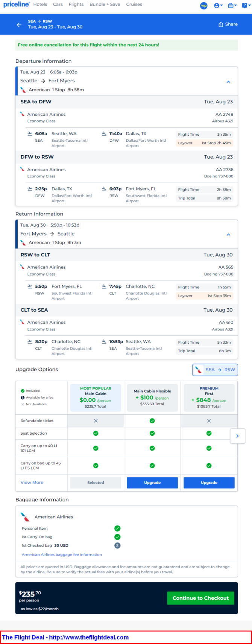Switch to the SEA → RSW upgrade toggle

(x=215, y=370)
